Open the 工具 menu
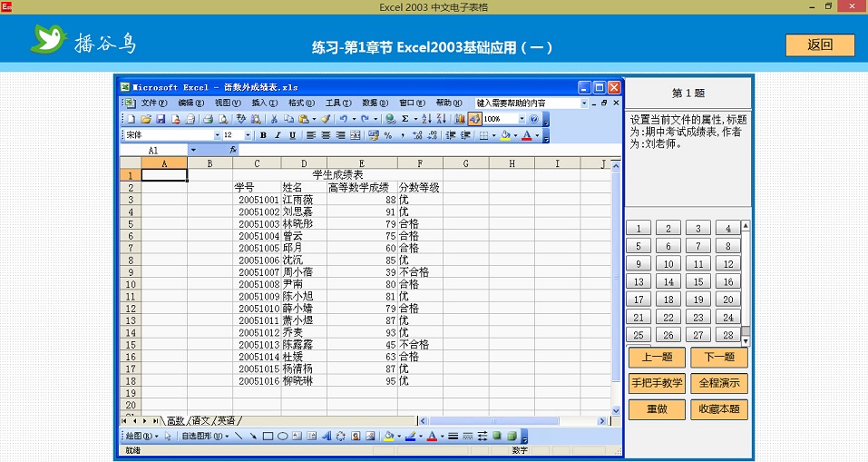This screenshot has height=462, width=868. pos(338,103)
